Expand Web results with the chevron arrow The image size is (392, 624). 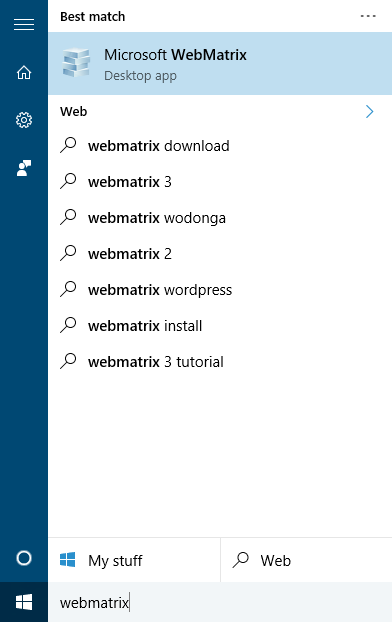369,112
